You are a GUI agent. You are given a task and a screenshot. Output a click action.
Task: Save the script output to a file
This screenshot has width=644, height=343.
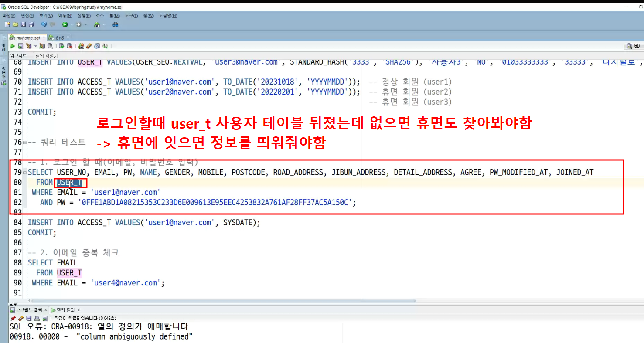click(29, 318)
